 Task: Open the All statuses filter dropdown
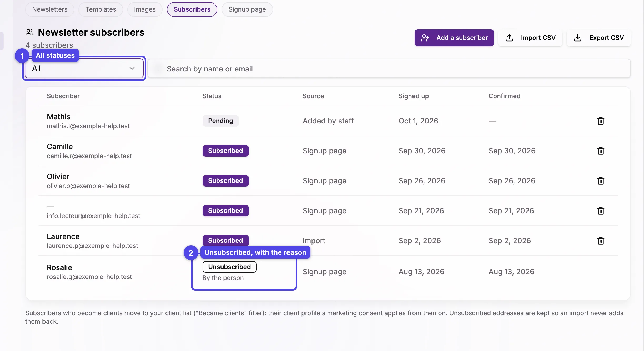coord(84,69)
